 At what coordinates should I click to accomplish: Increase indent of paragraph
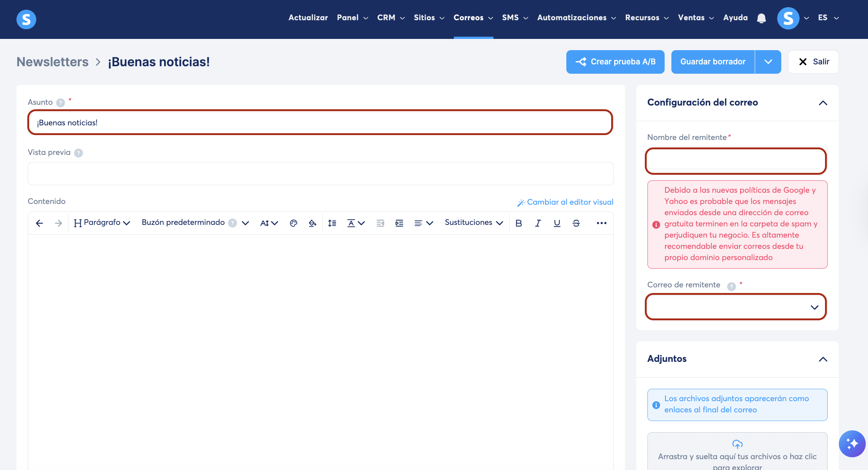click(x=399, y=223)
